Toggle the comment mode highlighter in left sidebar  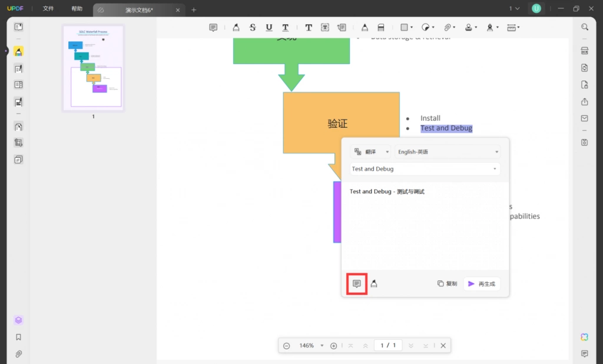(x=18, y=52)
